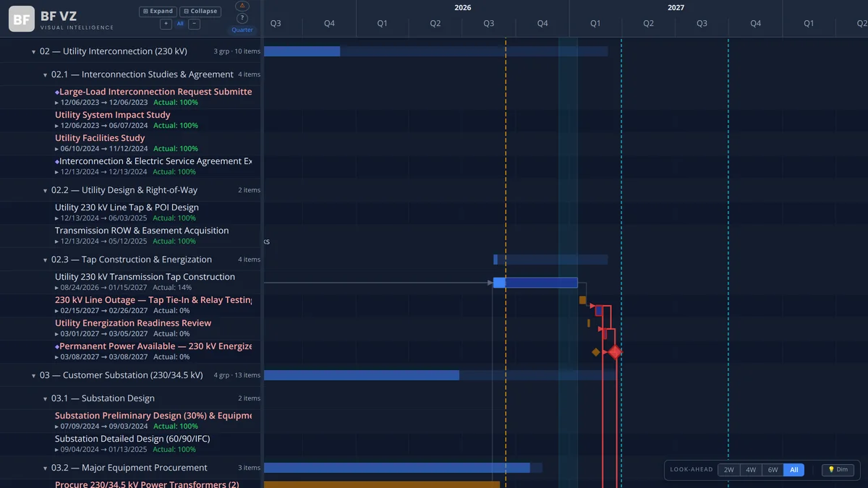Click the 2026 year header label

(x=463, y=7)
